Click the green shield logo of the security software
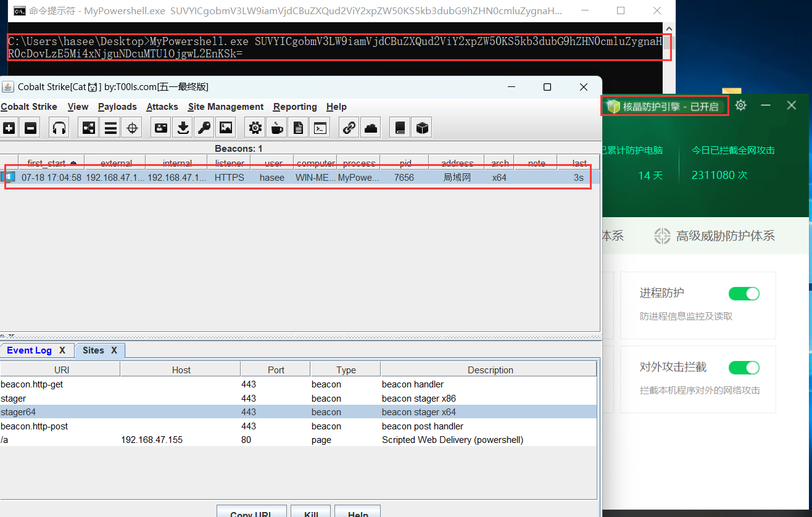Screen dimensions: 812x517 tap(613, 106)
